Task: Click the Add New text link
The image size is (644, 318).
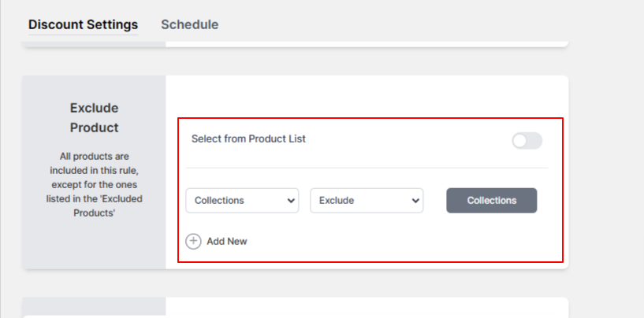Action: tap(227, 242)
